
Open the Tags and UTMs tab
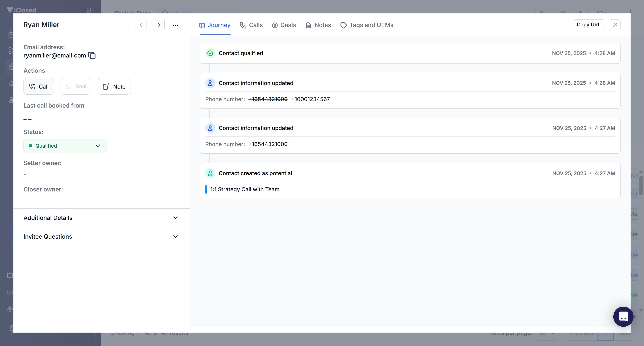(367, 25)
